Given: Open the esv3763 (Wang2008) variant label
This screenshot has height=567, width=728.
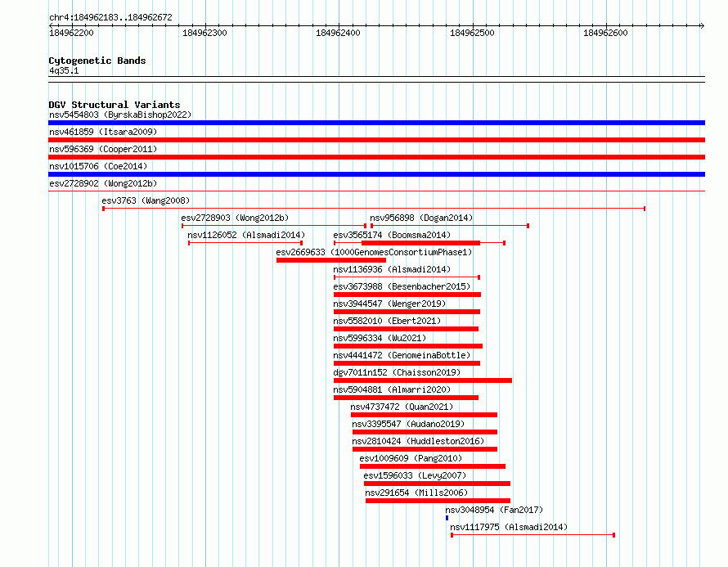Looking at the screenshot, I should point(146,200).
